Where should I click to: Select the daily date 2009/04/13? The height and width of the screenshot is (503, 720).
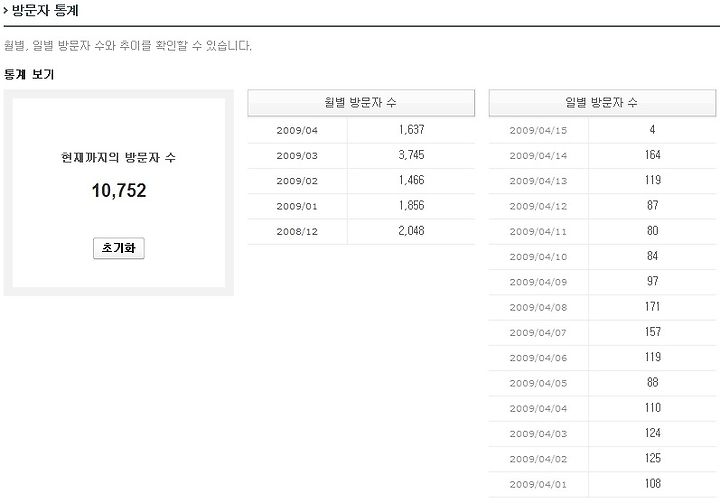click(x=538, y=181)
